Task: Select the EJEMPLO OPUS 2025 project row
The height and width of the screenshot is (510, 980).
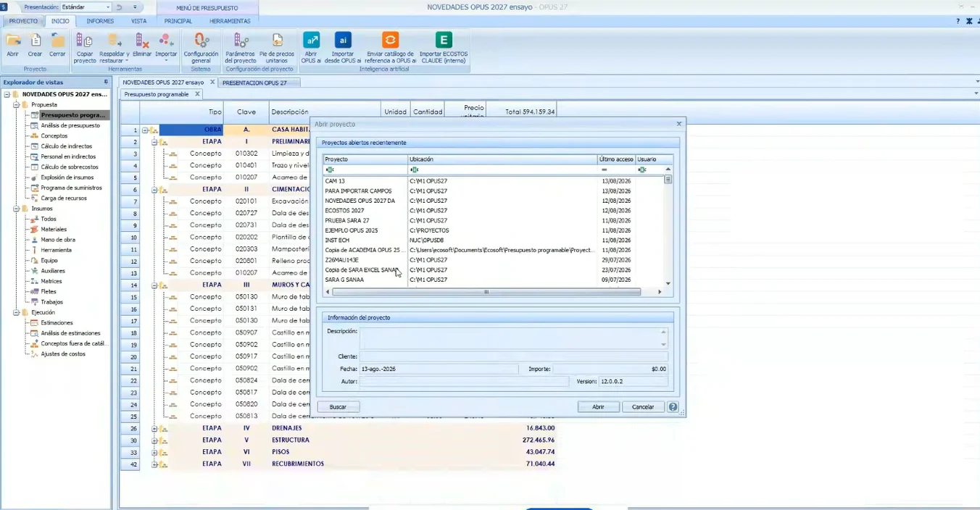Action: 494,230
